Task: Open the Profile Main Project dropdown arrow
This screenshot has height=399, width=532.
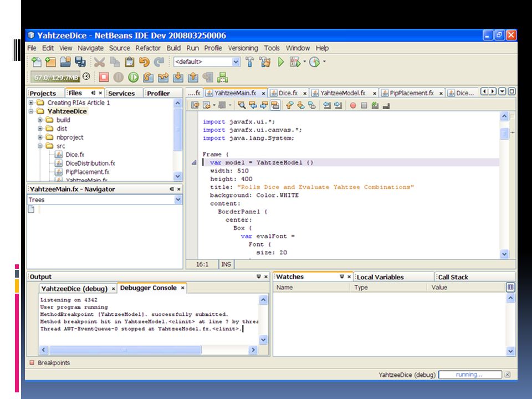Action: tap(324, 62)
